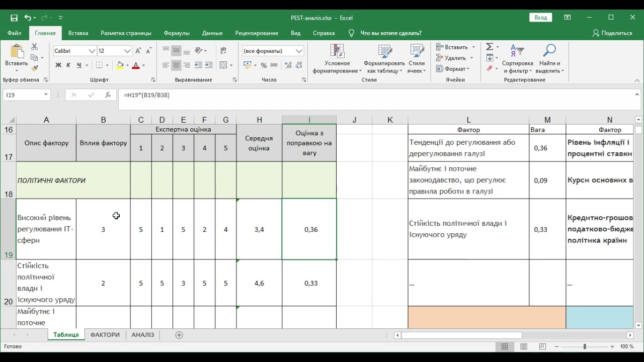Image resolution: width=644 pixels, height=362 pixels.
Task: Switch to the ФАКТОРИ sheet tab
Action: pyautogui.click(x=105, y=335)
